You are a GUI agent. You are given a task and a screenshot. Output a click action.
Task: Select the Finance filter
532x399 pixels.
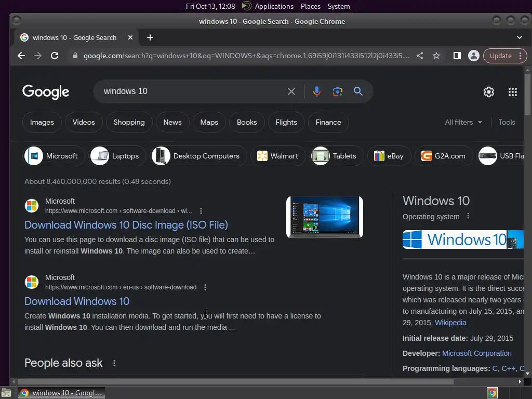pos(328,122)
